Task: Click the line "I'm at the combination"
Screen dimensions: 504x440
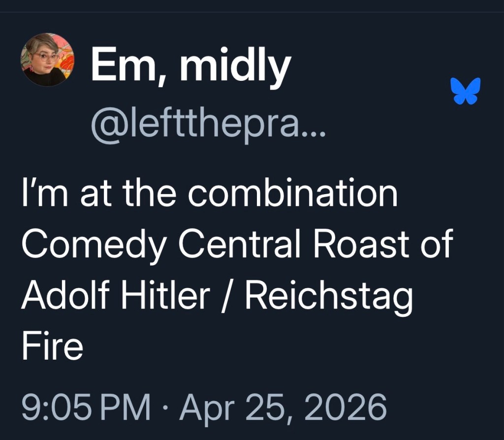Action: [x=209, y=193]
